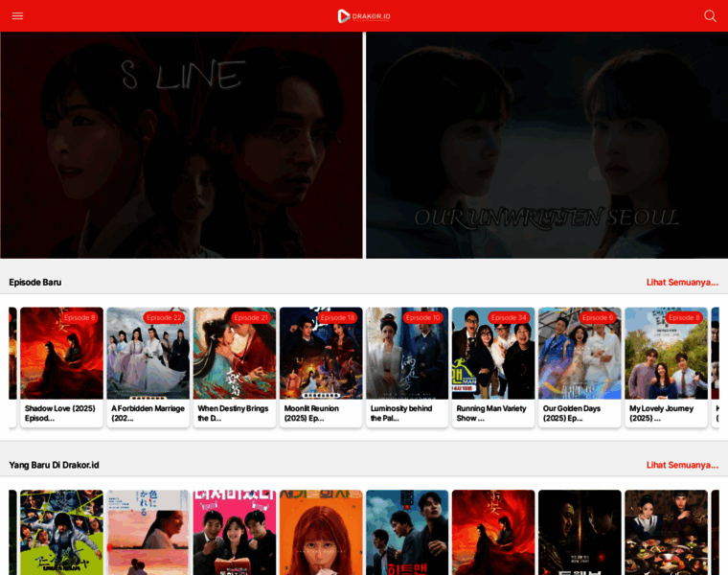The image size is (728, 575).
Task: Click the Episode 22 badge
Action: [x=164, y=318]
